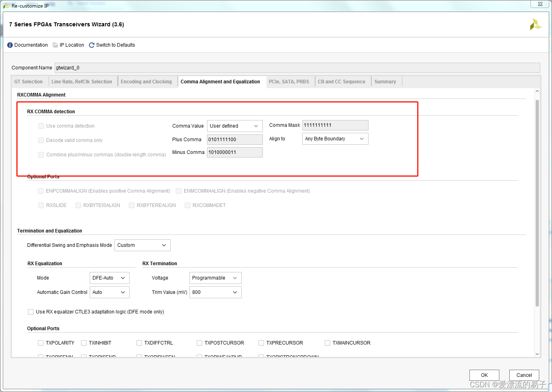Click the Cancel button
Screen dimensions: 552x392
click(x=524, y=375)
